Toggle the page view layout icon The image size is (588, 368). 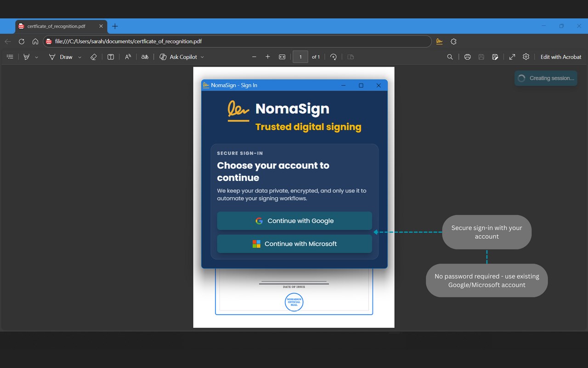pyautogui.click(x=351, y=57)
